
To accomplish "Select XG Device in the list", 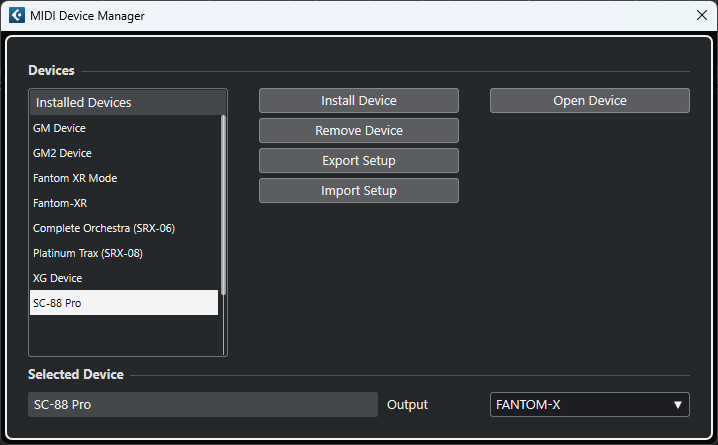I will [124, 278].
